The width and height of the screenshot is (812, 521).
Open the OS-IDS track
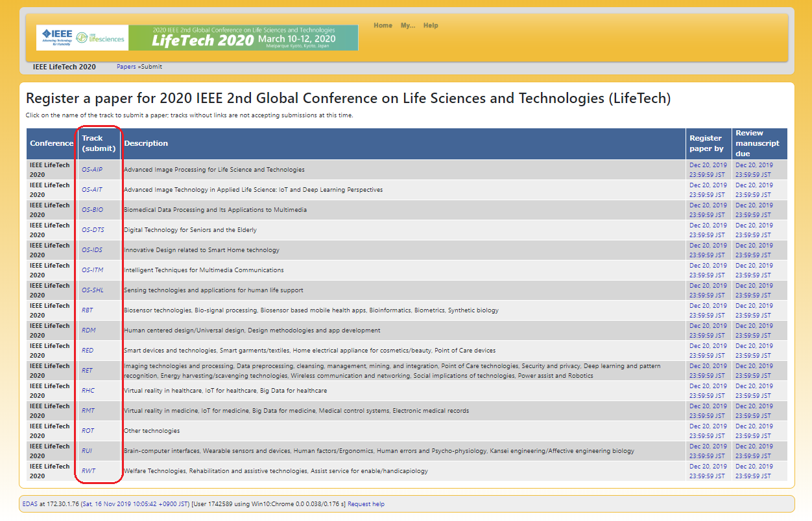click(x=92, y=250)
